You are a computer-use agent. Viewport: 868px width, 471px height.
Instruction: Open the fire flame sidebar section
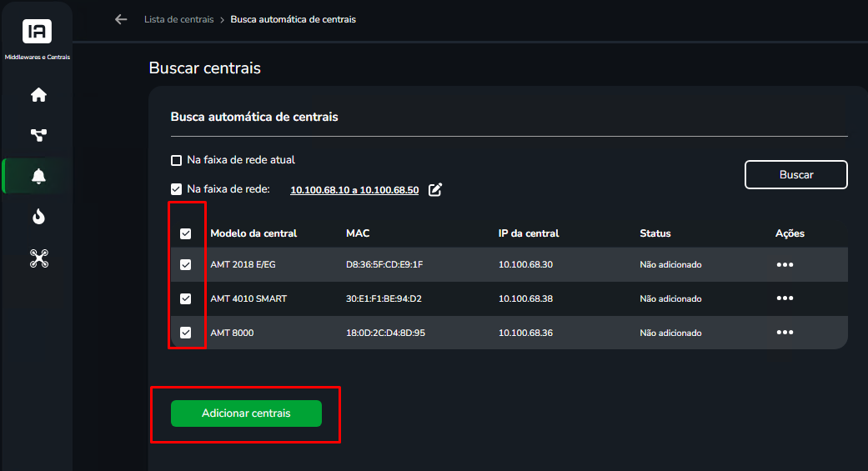click(38, 217)
